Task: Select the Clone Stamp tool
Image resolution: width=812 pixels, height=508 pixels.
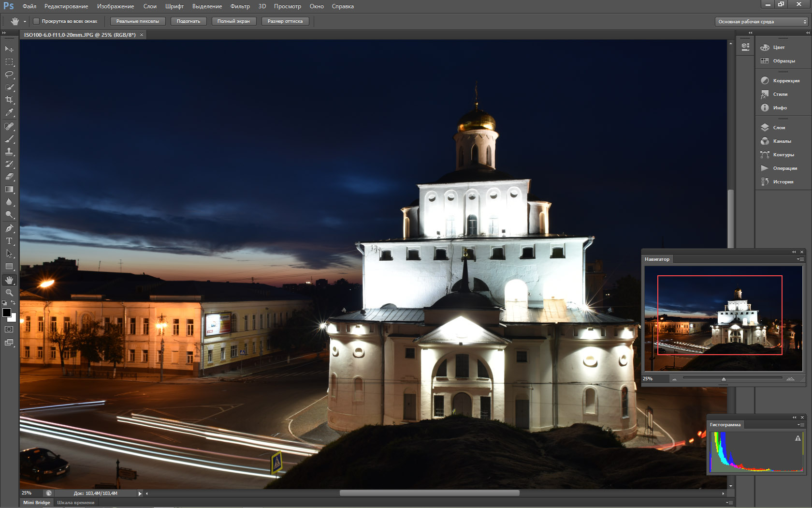Action: (x=9, y=151)
